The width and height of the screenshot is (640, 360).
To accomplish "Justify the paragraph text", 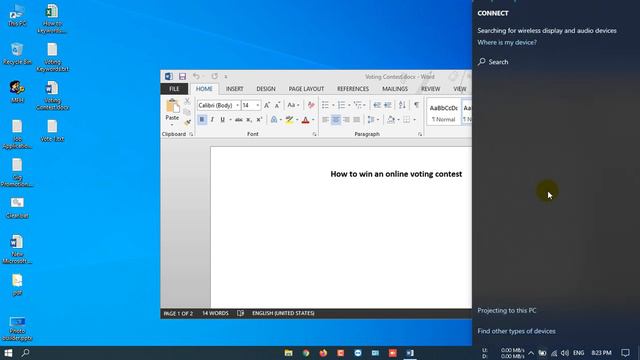I will [357, 120].
